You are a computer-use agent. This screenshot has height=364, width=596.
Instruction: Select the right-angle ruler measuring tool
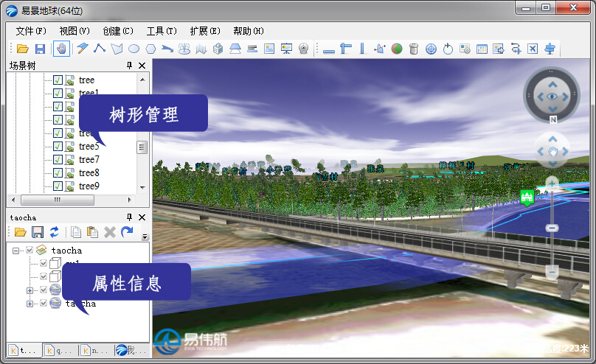point(345,49)
